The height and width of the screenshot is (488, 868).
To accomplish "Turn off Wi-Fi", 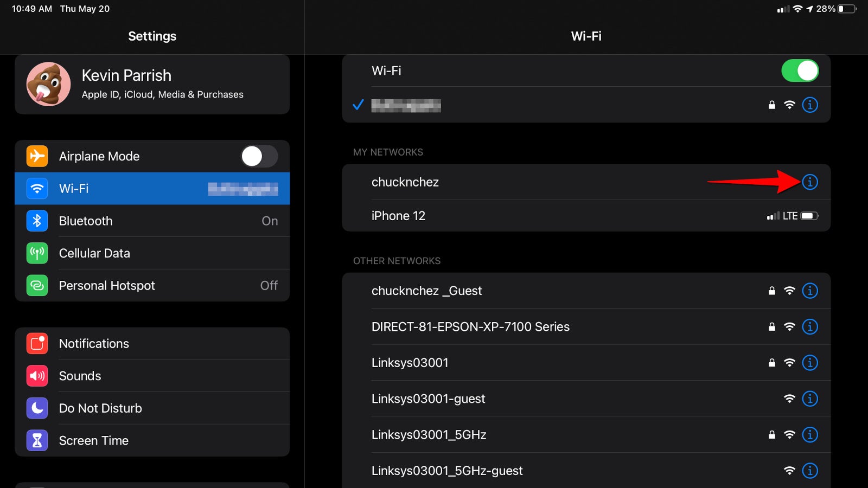I will tap(800, 70).
